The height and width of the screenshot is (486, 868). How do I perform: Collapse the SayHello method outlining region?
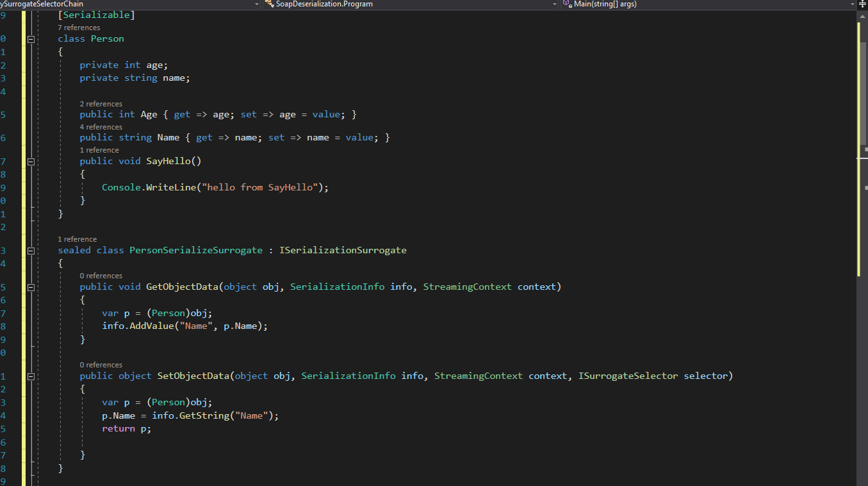point(31,162)
